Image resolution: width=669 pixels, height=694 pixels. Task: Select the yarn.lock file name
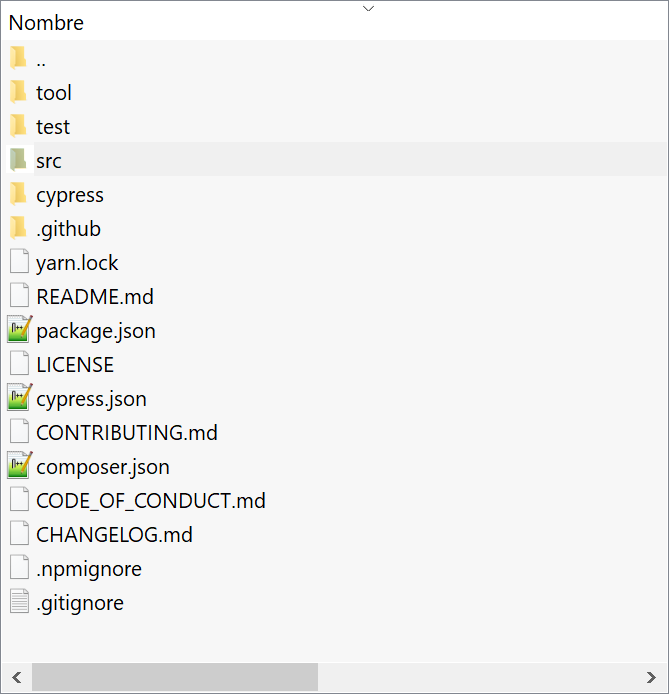[77, 263]
